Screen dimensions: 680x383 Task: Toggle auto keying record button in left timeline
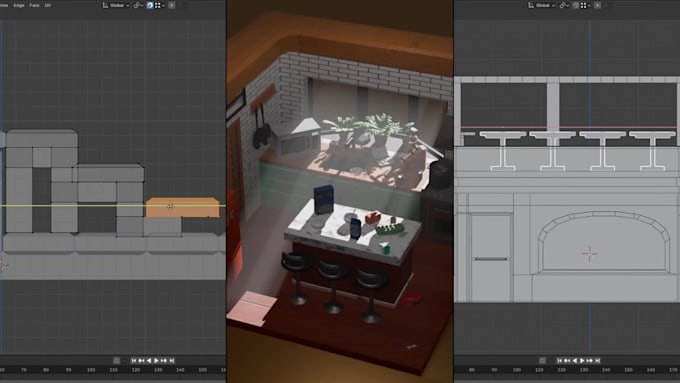117,360
